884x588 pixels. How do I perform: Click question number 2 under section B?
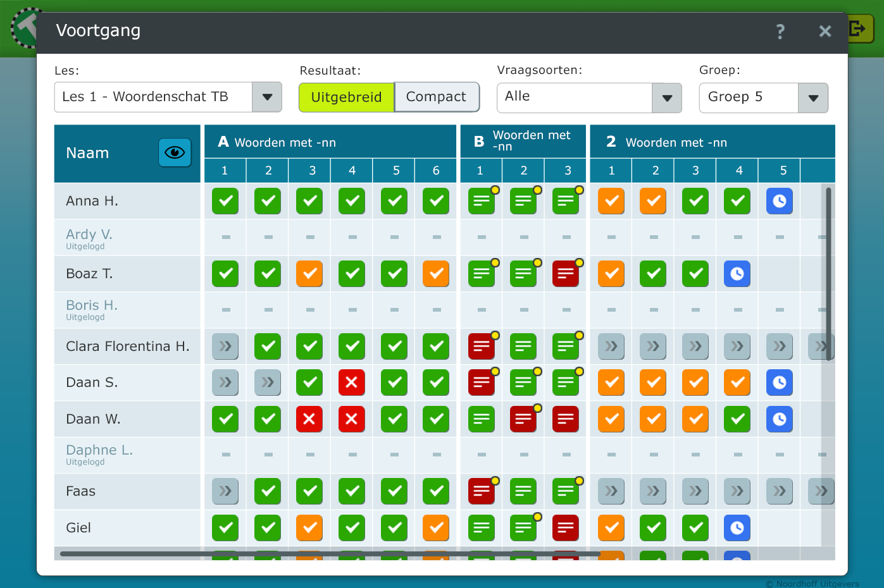coord(523,171)
